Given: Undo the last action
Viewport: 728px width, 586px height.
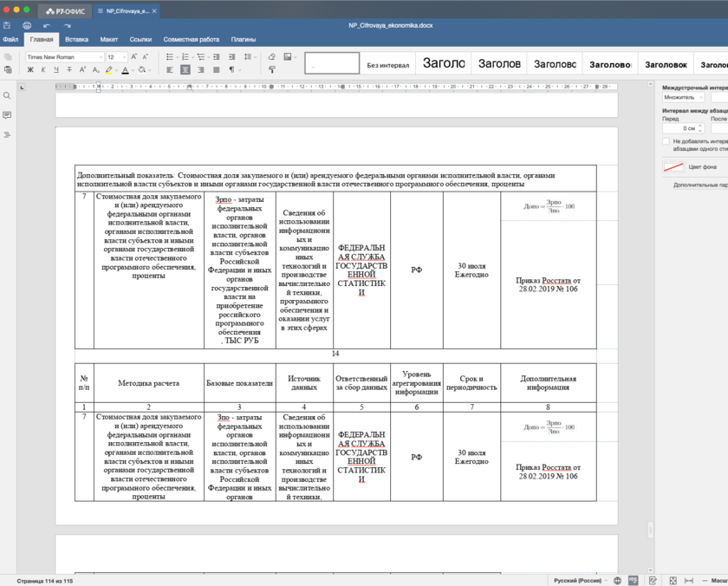Looking at the screenshot, I should [x=47, y=25].
